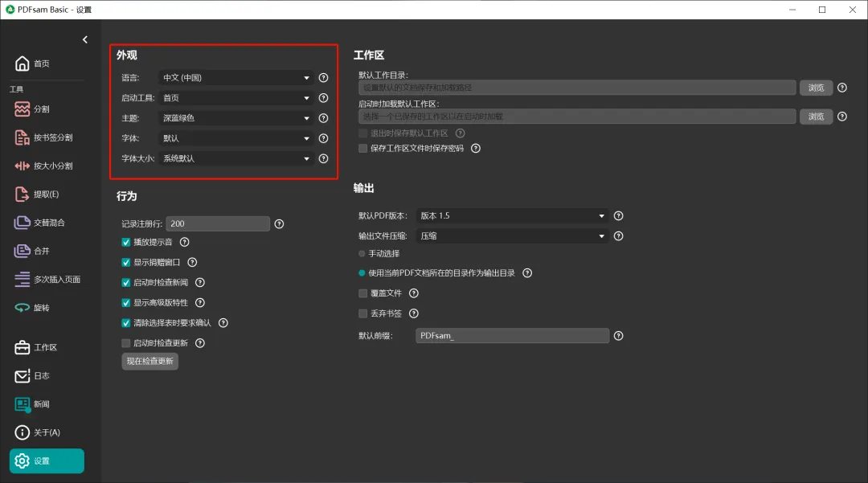Viewport: 868px width, 483px height.
Task: Uncheck the 显示高级版特性 checkbox
Action: [126, 303]
